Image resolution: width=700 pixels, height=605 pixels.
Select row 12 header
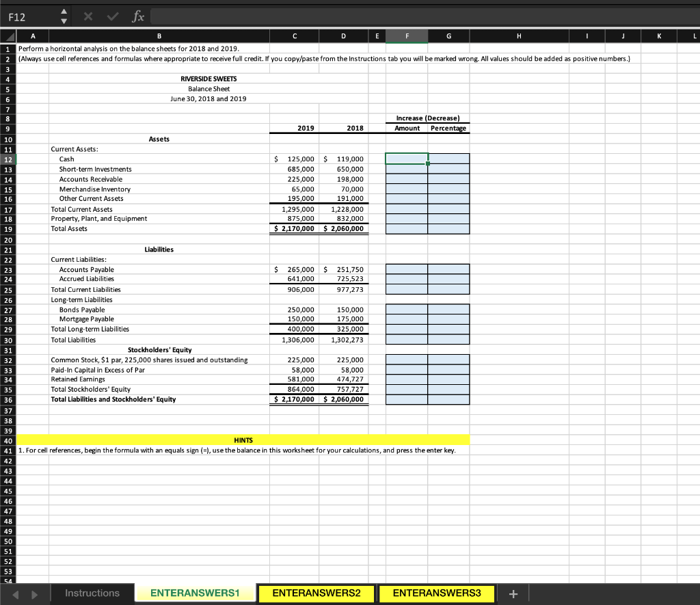7,159
